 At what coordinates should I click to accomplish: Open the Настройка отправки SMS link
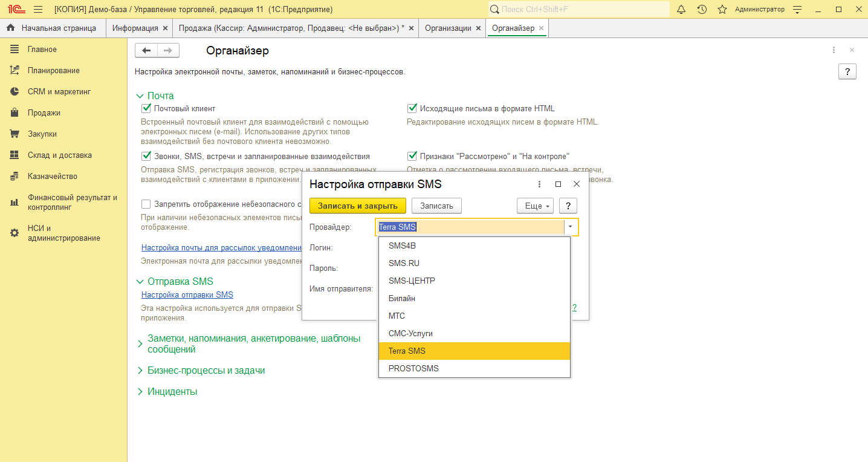(187, 294)
